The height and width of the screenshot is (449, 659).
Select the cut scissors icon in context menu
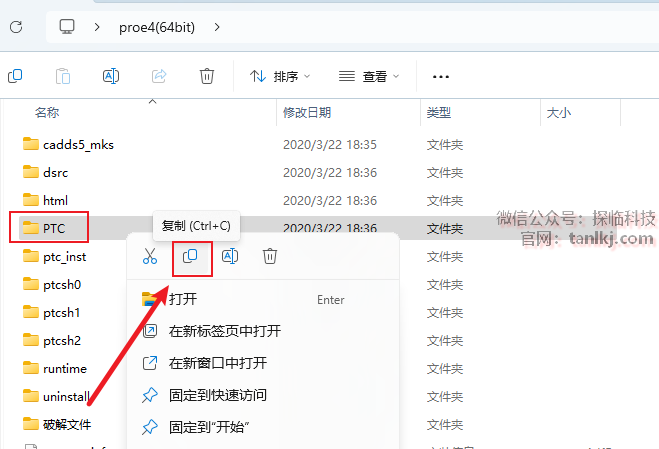(150, 256)
